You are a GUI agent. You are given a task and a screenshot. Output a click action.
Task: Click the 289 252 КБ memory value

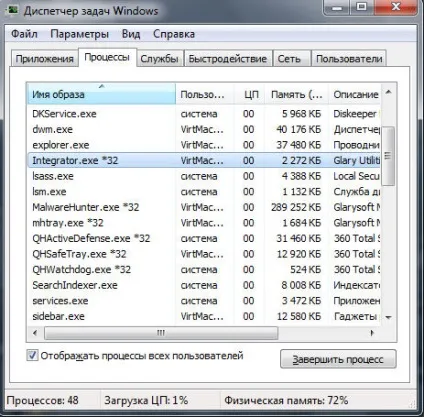coord(296,207)
